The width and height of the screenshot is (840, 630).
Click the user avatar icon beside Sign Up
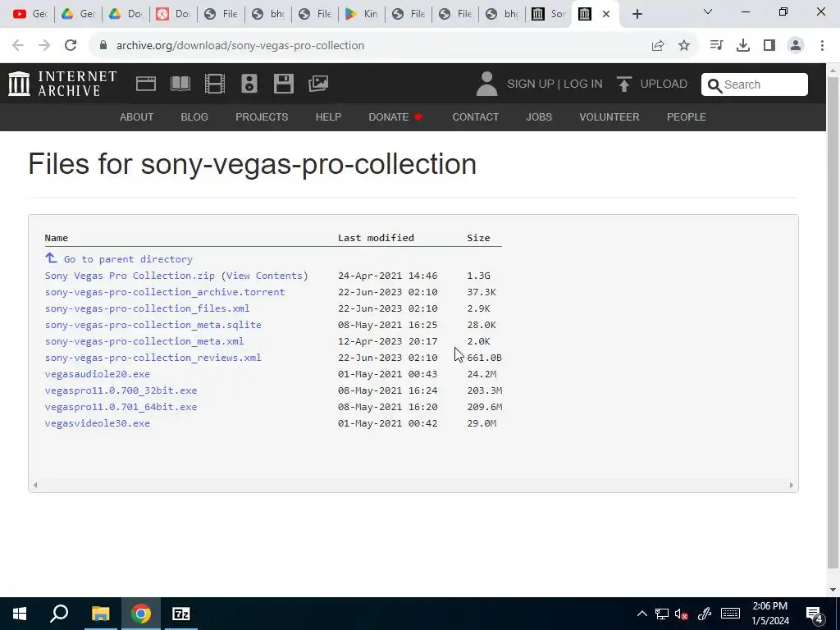click(486, 84)
